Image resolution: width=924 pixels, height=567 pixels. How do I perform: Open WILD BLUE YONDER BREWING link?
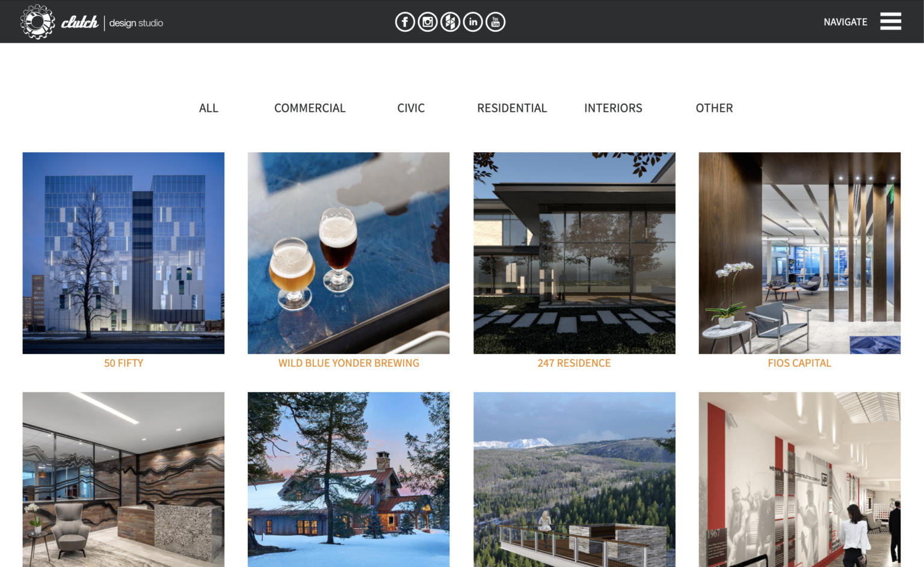(349, 363)
